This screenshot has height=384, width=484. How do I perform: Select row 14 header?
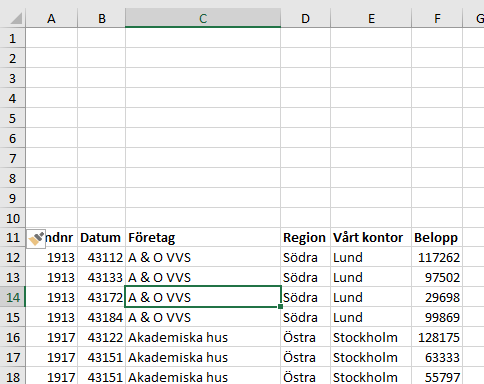pos(13,297)
